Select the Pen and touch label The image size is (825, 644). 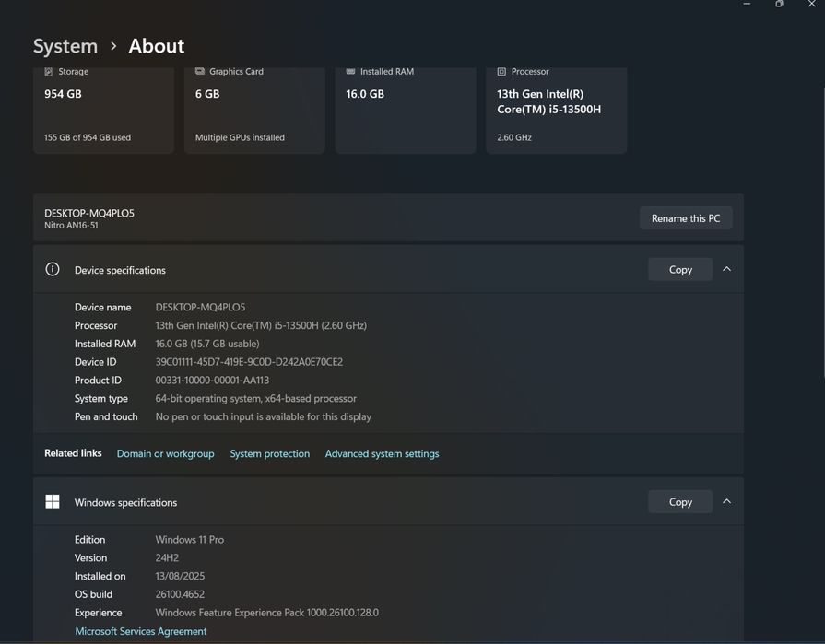[106, 416]
